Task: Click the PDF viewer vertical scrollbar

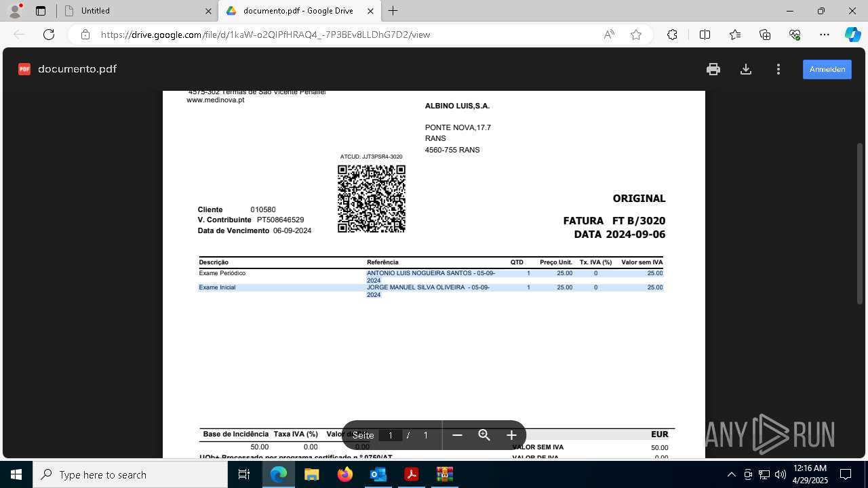Action: 861,224
